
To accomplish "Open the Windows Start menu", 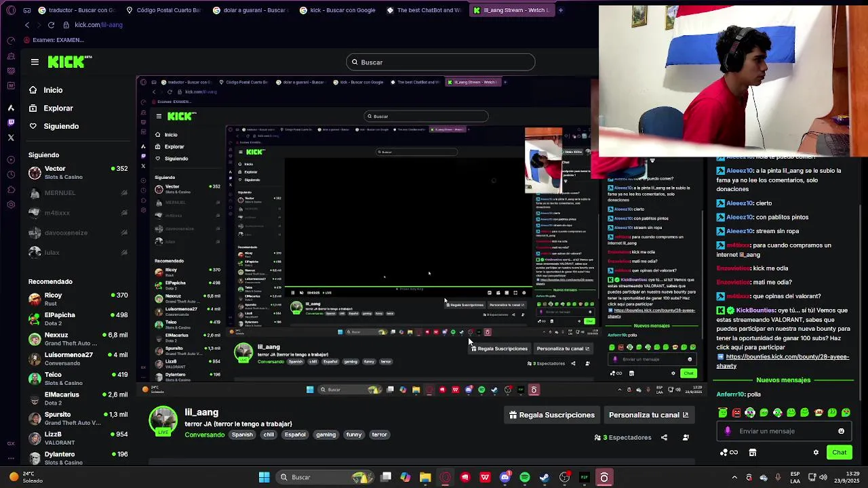I will 264,477.
